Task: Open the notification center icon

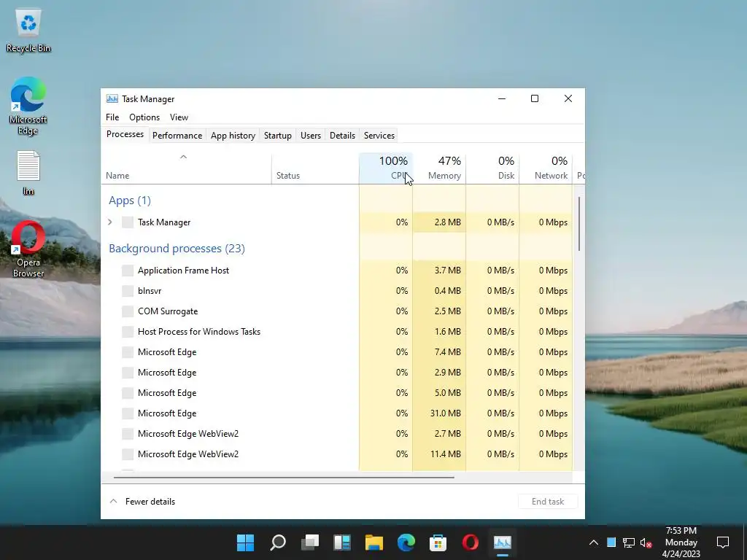Action: [723, 542]
